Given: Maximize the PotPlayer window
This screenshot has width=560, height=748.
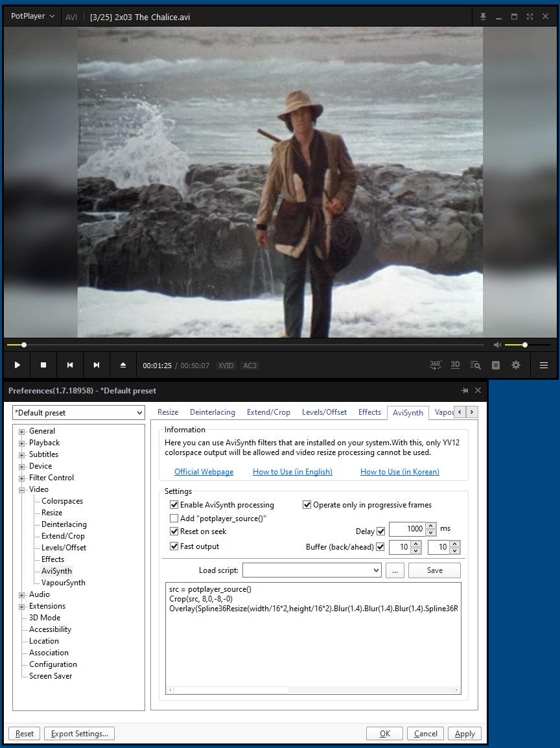Looking at the screenshot, I should (x=514, y=17).
